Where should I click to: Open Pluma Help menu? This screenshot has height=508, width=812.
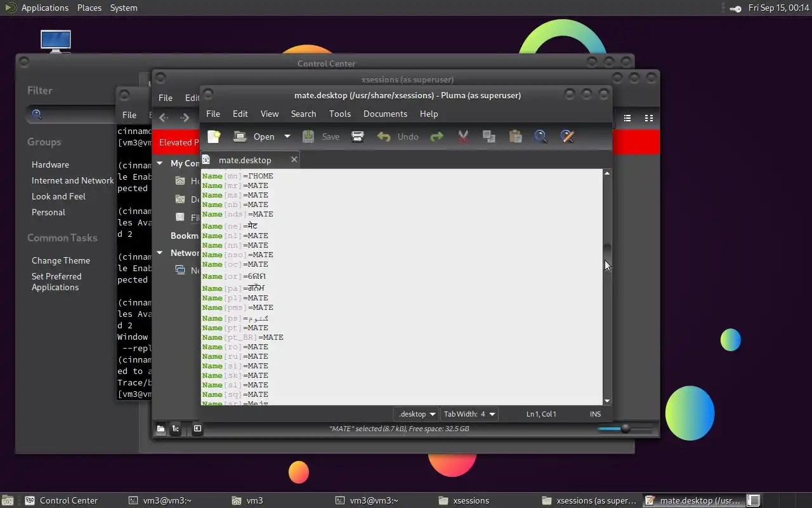click(429, 114)
